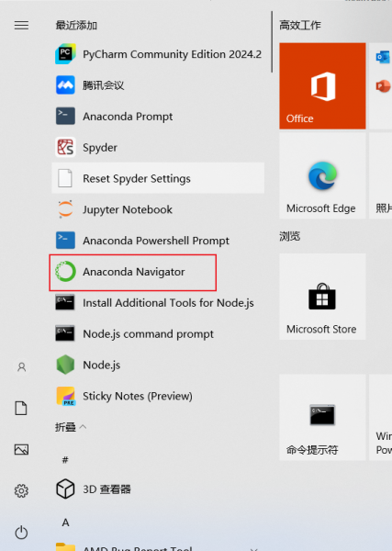Click Reset Spyder Settings file icon

coord(65,178)
